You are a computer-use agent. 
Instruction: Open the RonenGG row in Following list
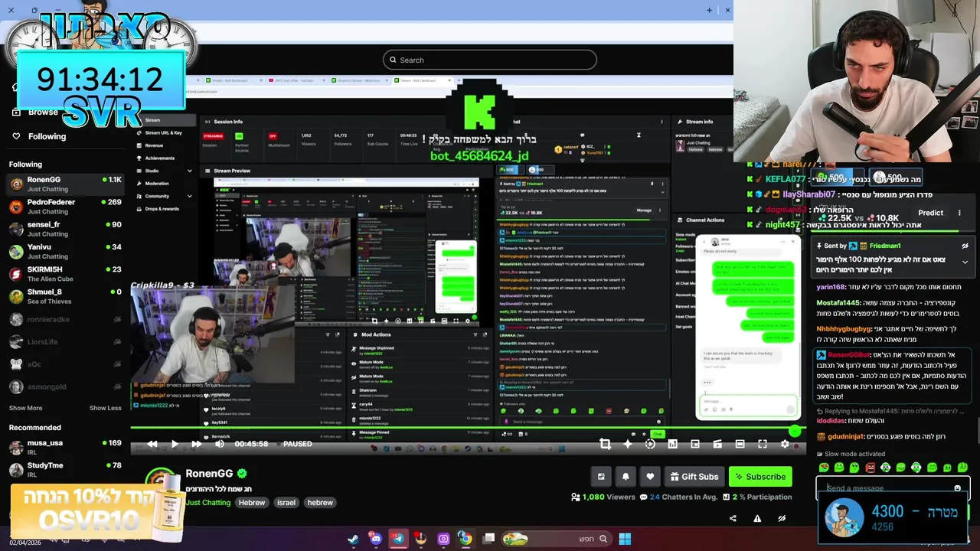click(x=65, y=184)
